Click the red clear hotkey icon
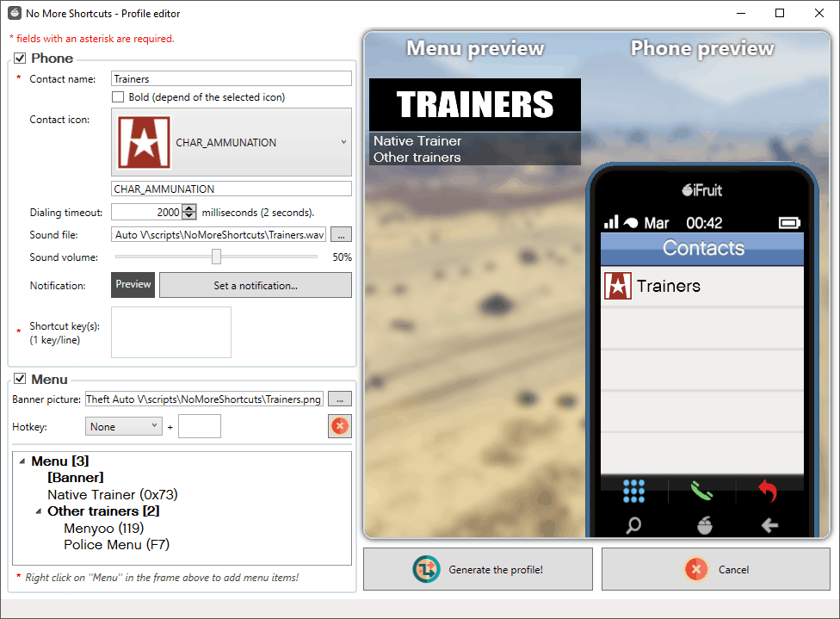Viewport: 840px width, 619px height. [340, 426]
